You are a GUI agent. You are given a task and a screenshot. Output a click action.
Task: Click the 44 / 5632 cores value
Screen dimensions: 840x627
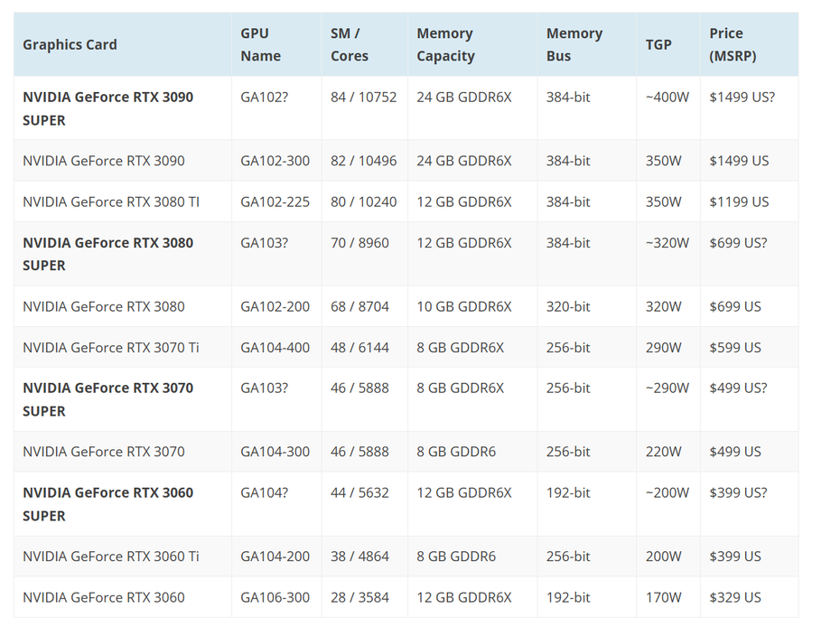click(359, 493)
